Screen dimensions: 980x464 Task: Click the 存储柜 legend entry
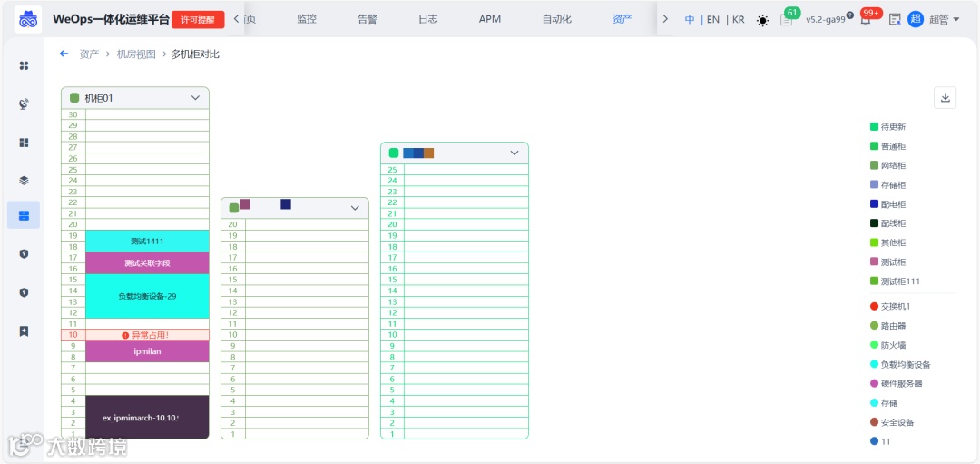[887, 185]
